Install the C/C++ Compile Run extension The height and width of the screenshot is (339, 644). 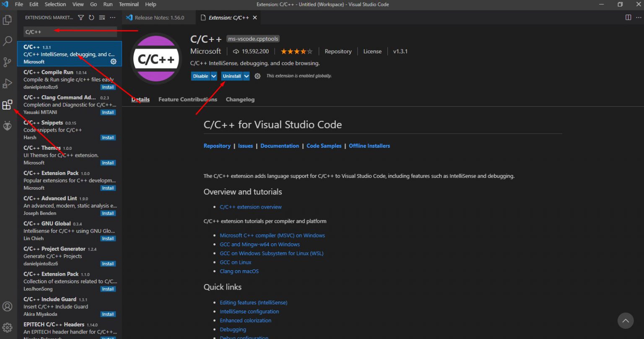point(108,87)
